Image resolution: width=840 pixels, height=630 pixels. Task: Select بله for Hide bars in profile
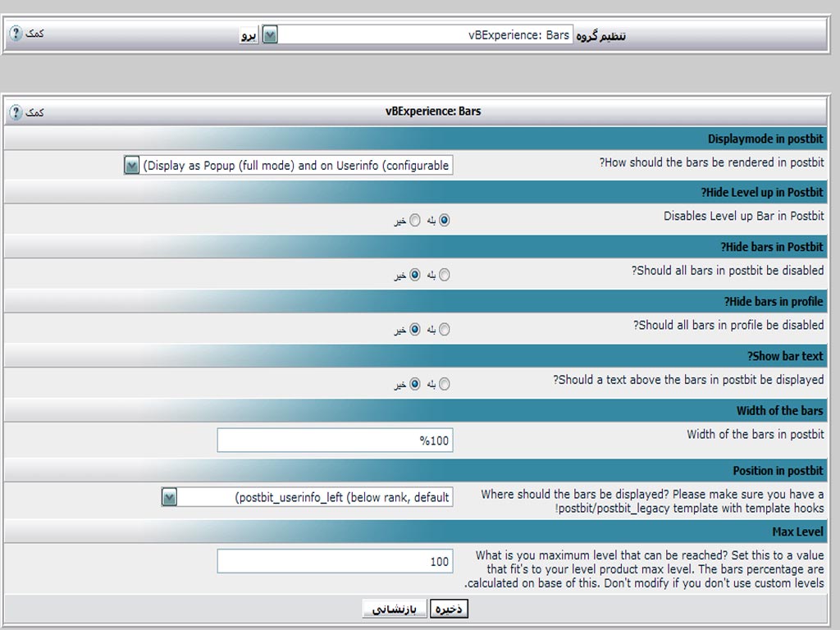tap(444, 330)
